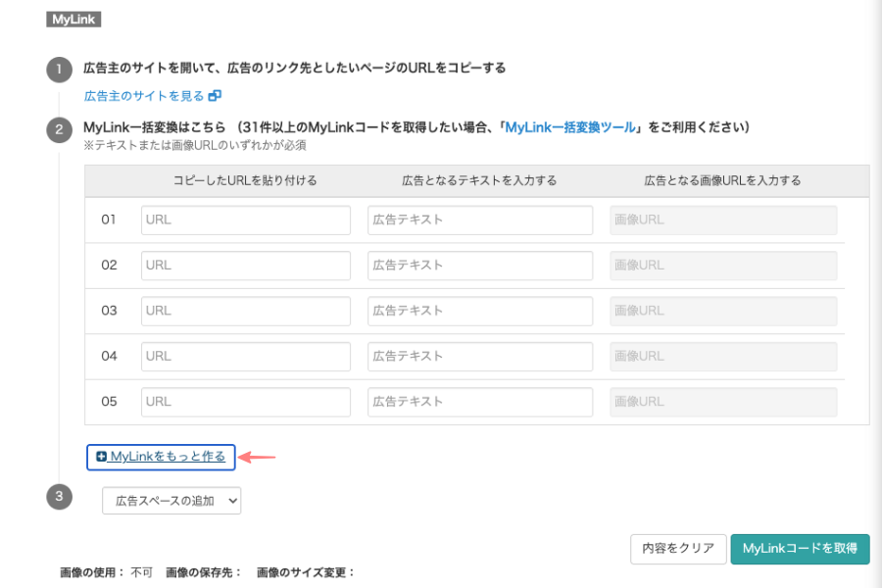
Task: Click the 広告テキスト field in row 04
Action: point(480,357)
